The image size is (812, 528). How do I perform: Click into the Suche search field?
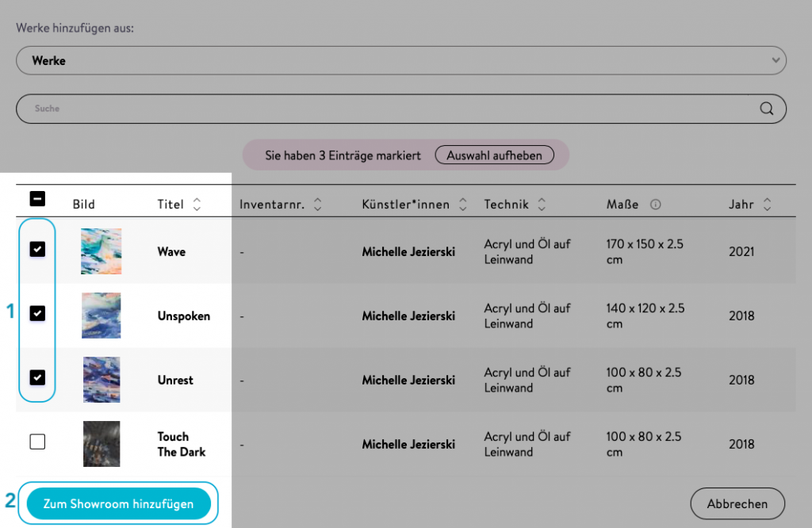click(x=389, y=109)
